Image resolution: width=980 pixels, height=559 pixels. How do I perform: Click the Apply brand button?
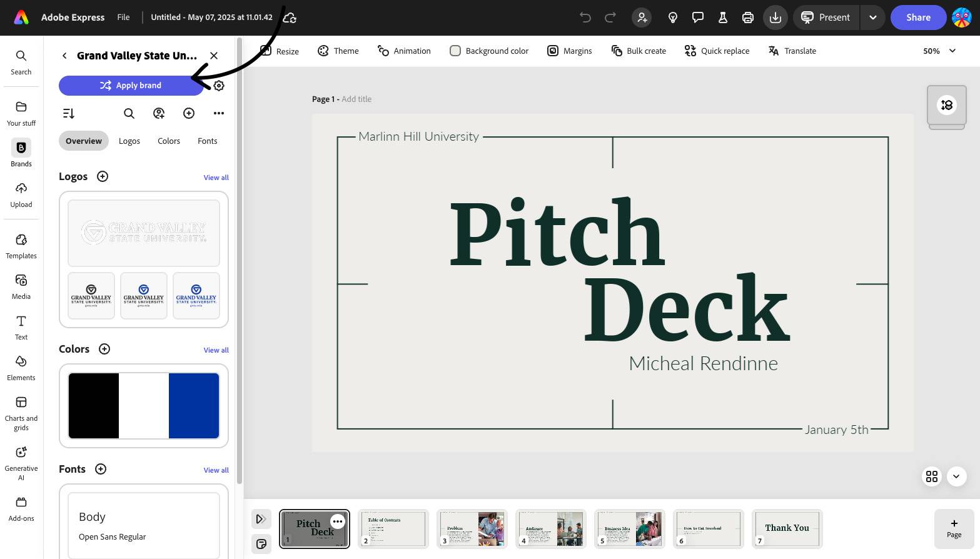pos(131,86)
